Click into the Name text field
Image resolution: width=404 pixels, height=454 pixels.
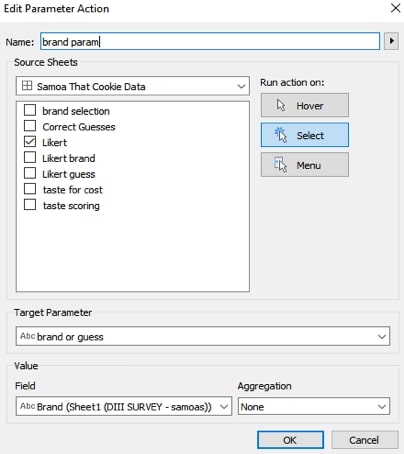[x=210, y=41]
